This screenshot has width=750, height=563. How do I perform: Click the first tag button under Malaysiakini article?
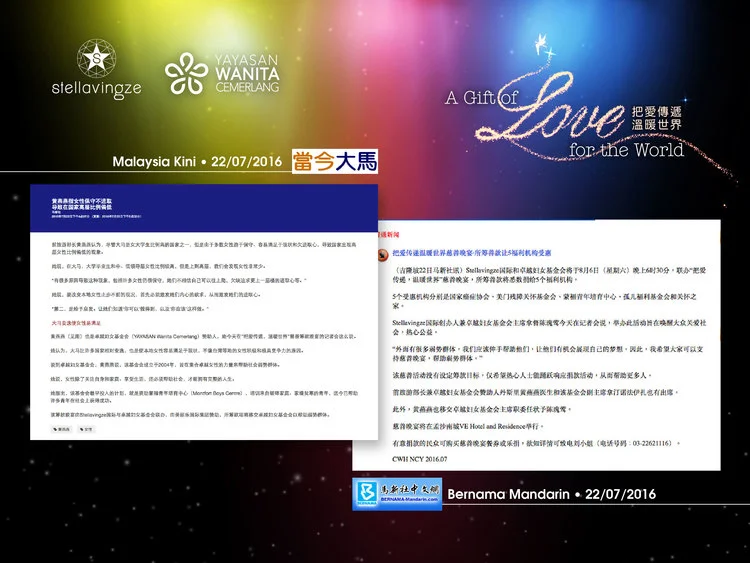pos(61,429)
